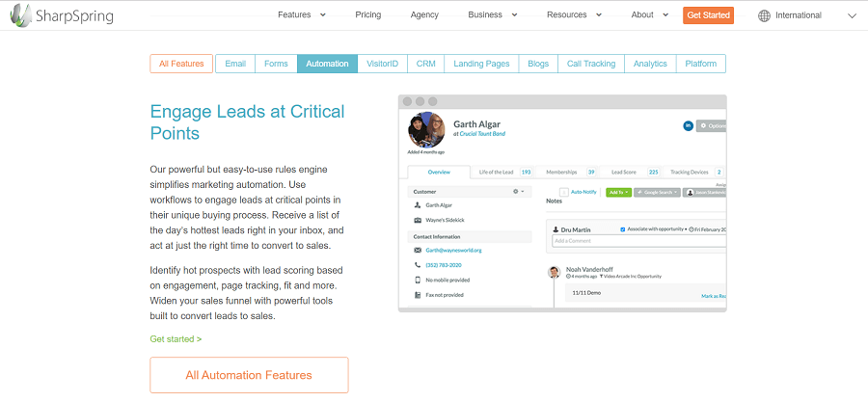Open the Crucial Taunt Band company link
Screen dimensions: 868x402
pyautogui.click(x=482, y=134)
